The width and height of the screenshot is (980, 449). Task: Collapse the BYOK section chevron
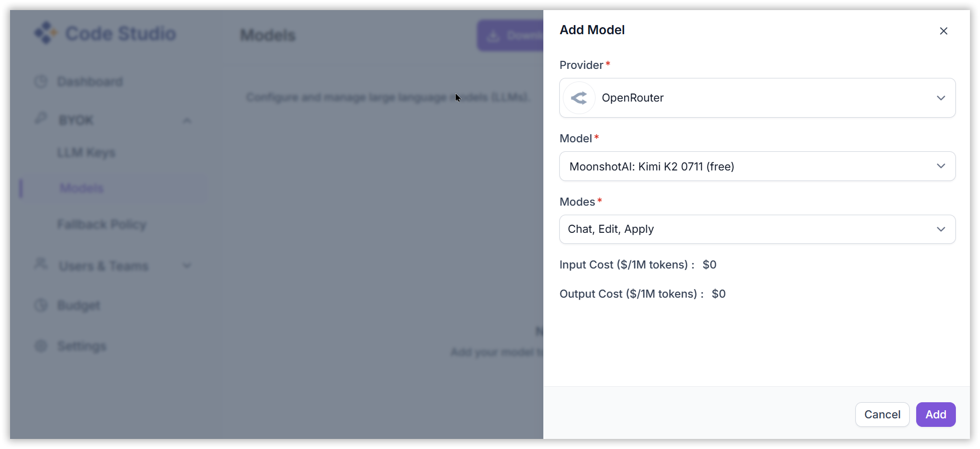[187, 121]
